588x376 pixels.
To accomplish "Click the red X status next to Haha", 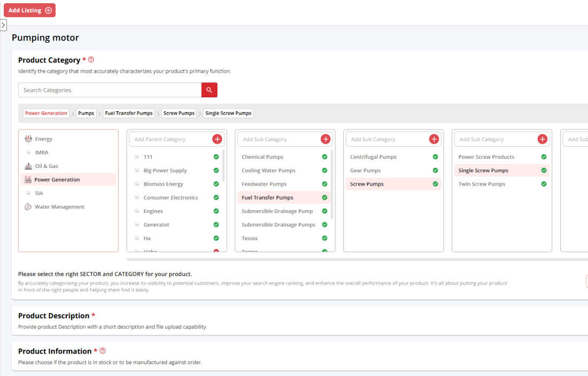I will pyautogui.click(x=216, y=251).
